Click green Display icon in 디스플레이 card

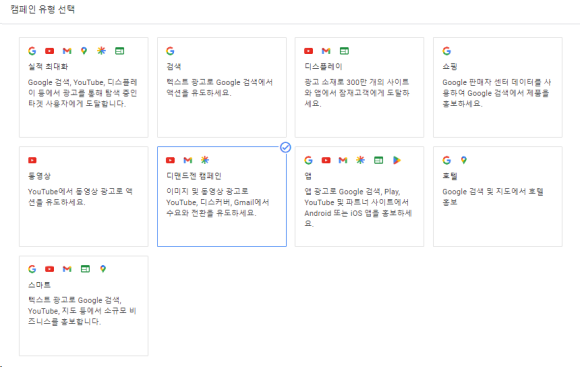(344, 51)
